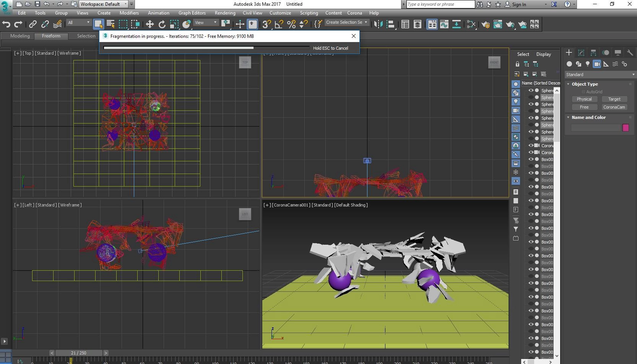This screenshot has height=364, width=637.
Task: Open the Corona menu
Action: 354,13
